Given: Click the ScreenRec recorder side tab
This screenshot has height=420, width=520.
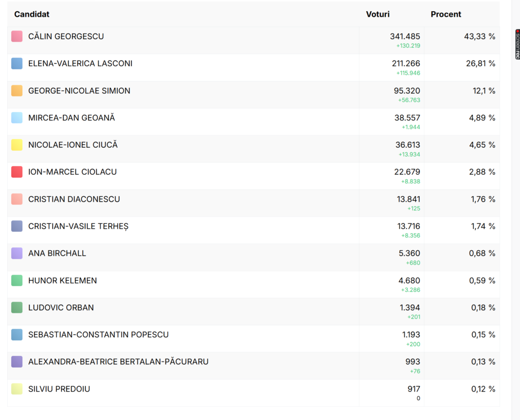Looking at the screenshot, I should click(517, 45).
